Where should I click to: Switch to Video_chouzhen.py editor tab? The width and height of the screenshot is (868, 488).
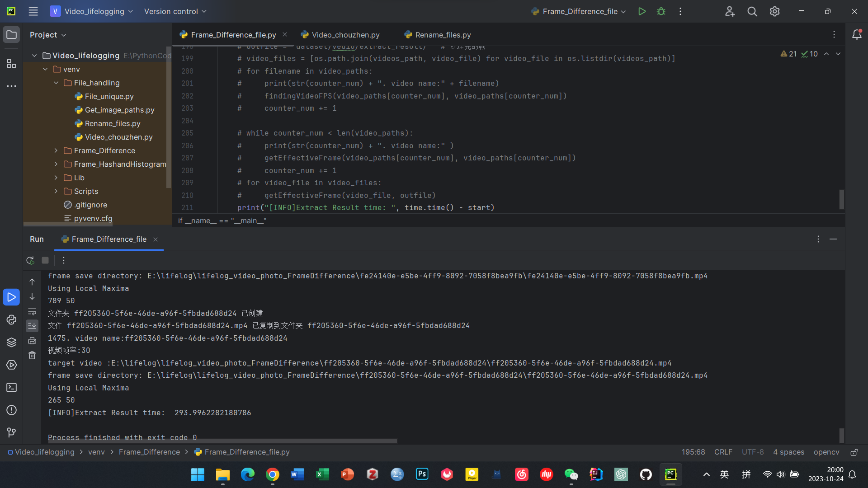tap(345, 35)
